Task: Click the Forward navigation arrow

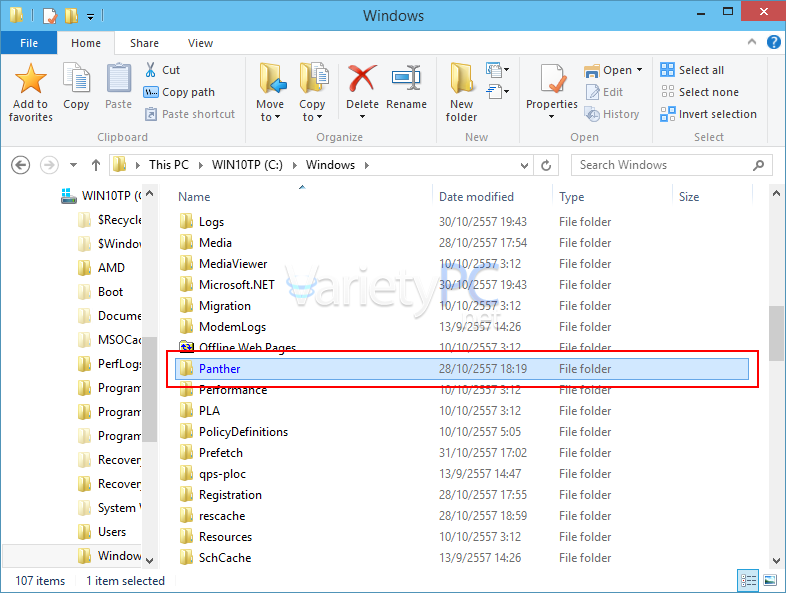Action: point(49,165)
